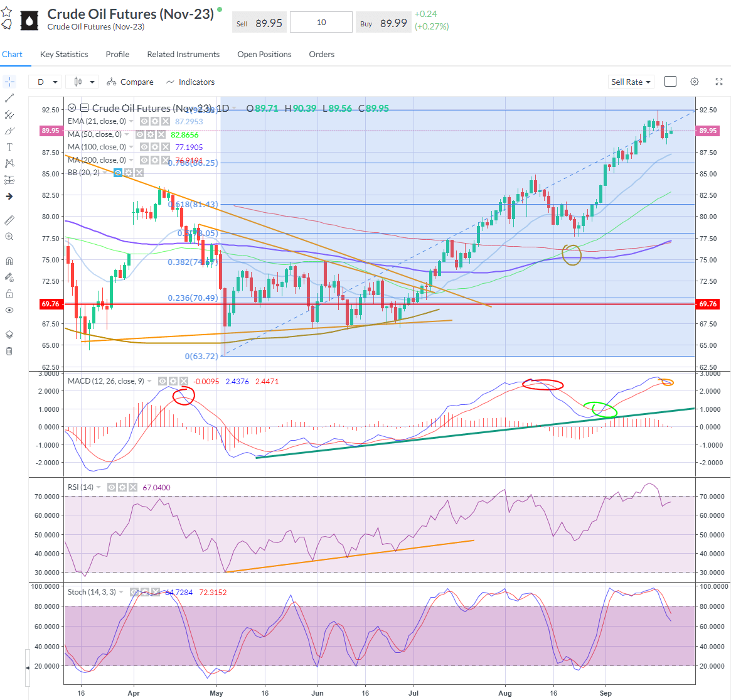
Task: Click the Sell 89.95 button
Action: coord(259,23)
